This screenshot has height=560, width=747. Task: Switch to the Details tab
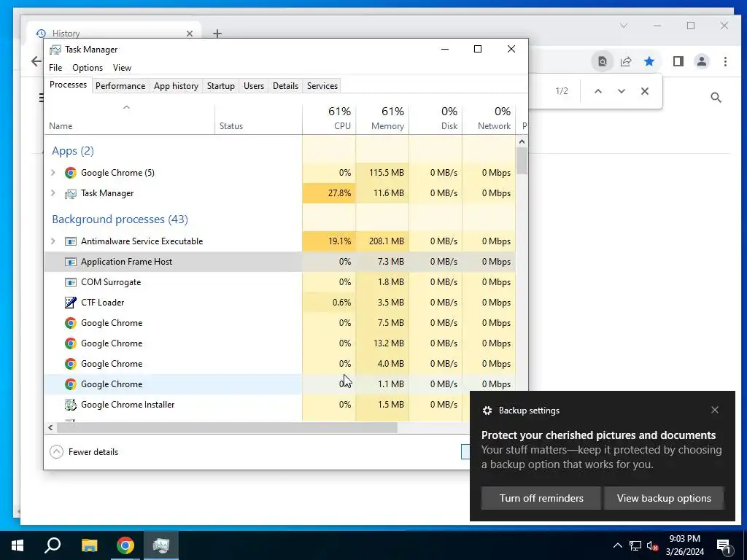pos(285,86)
